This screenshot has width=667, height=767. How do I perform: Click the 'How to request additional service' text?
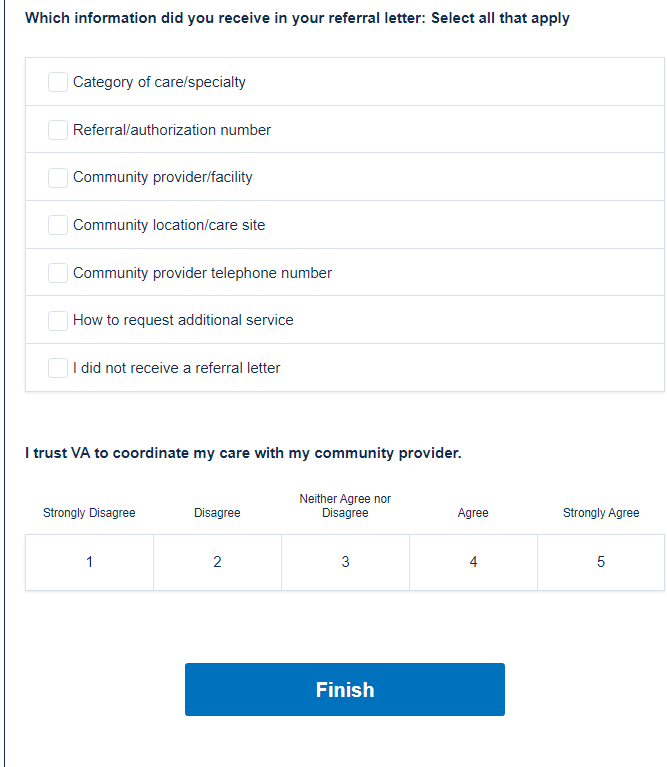[183, 320]
